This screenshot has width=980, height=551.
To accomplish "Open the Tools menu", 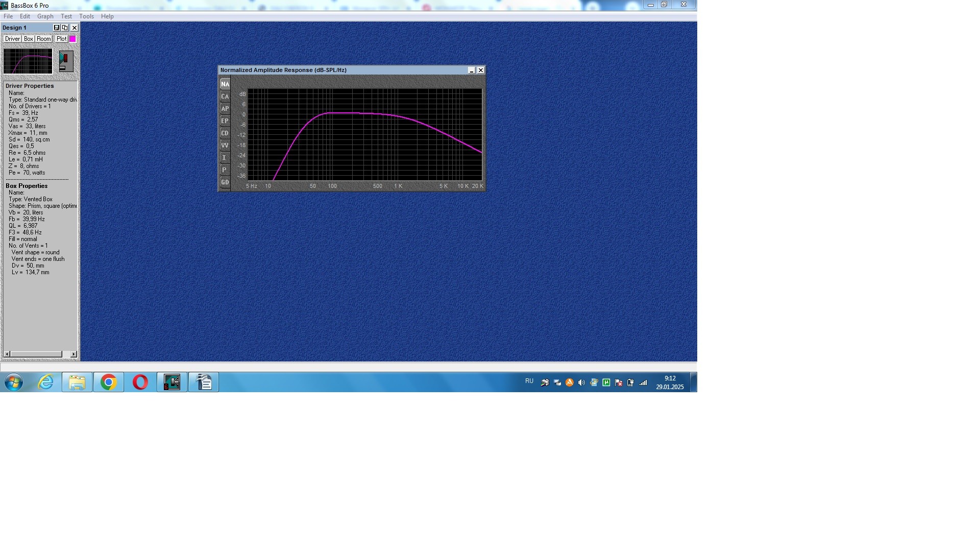I will 86,16.
